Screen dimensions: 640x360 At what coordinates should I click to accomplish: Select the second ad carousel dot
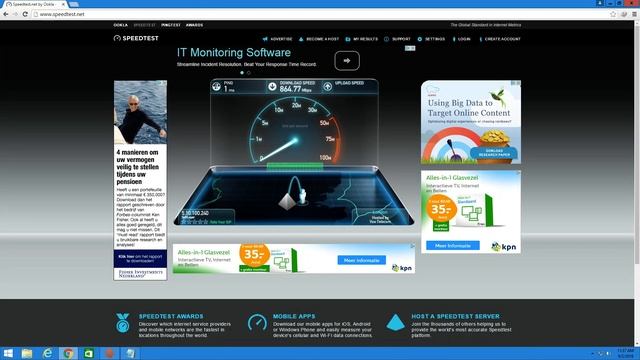pyautogui.click(x=249, y=73)
